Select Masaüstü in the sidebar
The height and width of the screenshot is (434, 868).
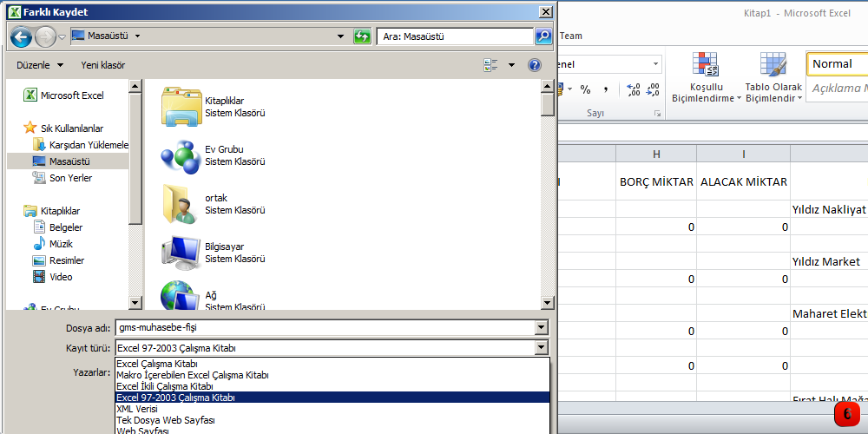tap(68, 161)
